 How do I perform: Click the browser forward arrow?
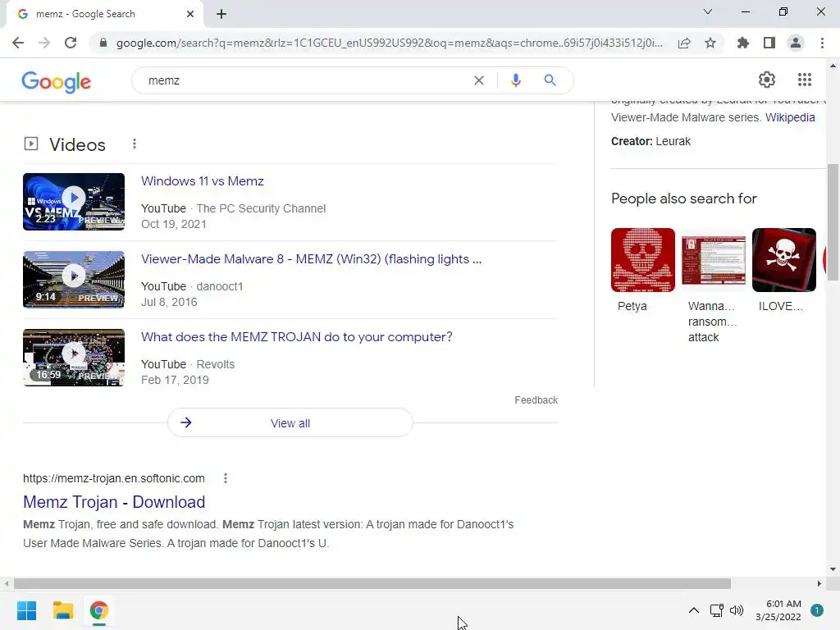coord(44,43)
